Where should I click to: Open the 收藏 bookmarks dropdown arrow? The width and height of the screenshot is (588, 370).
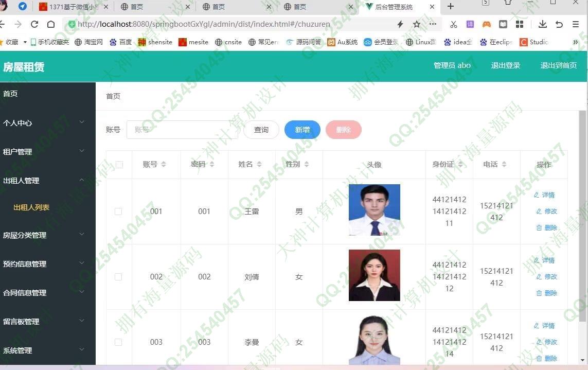(25, 42)
